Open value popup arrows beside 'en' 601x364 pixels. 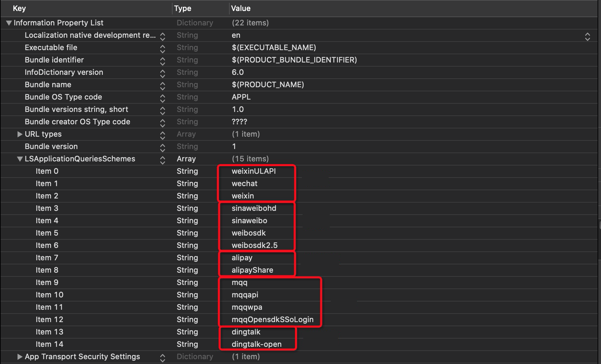[588, 36]
